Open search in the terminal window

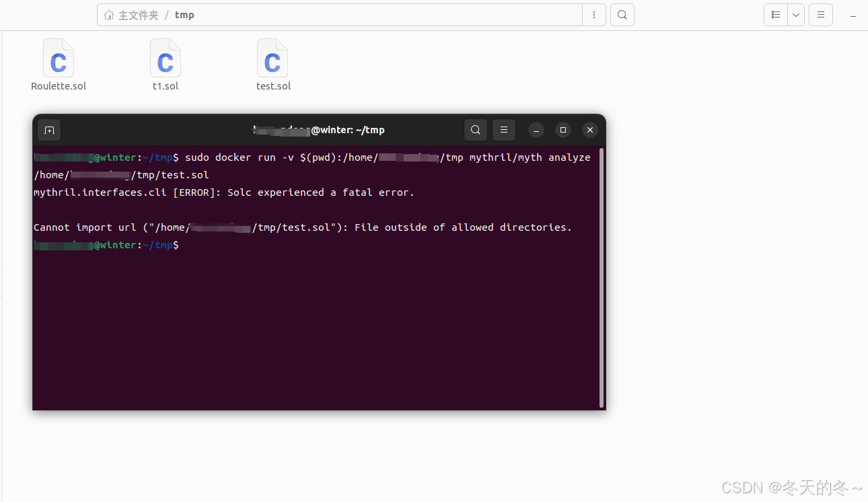[476, 130]
